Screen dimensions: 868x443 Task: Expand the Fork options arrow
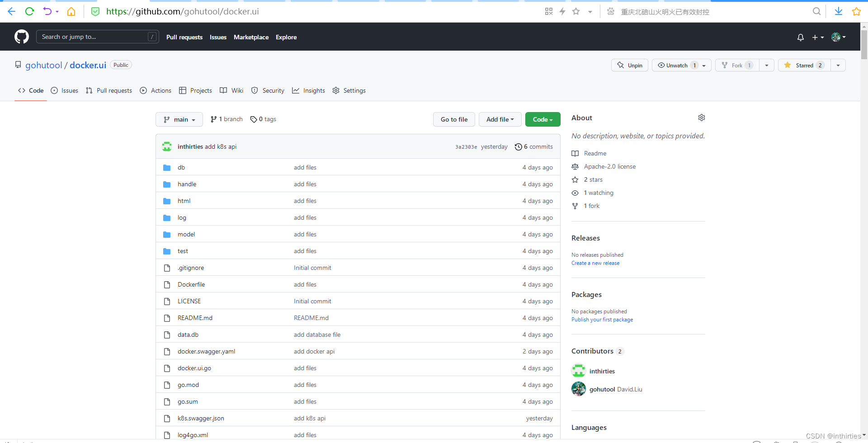(x=767, y=65)
